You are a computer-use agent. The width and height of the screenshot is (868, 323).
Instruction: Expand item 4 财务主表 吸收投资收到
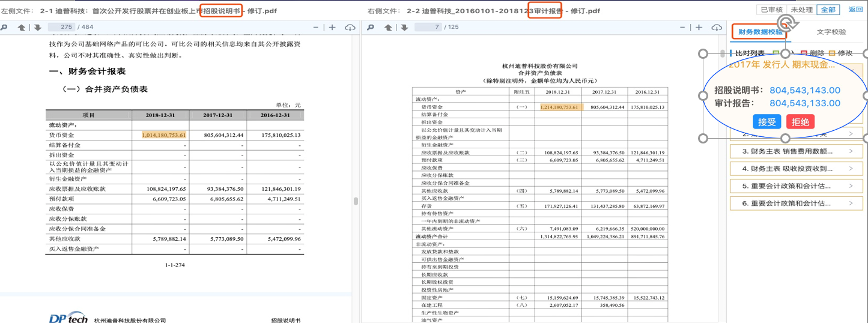(x=797, y=169)
